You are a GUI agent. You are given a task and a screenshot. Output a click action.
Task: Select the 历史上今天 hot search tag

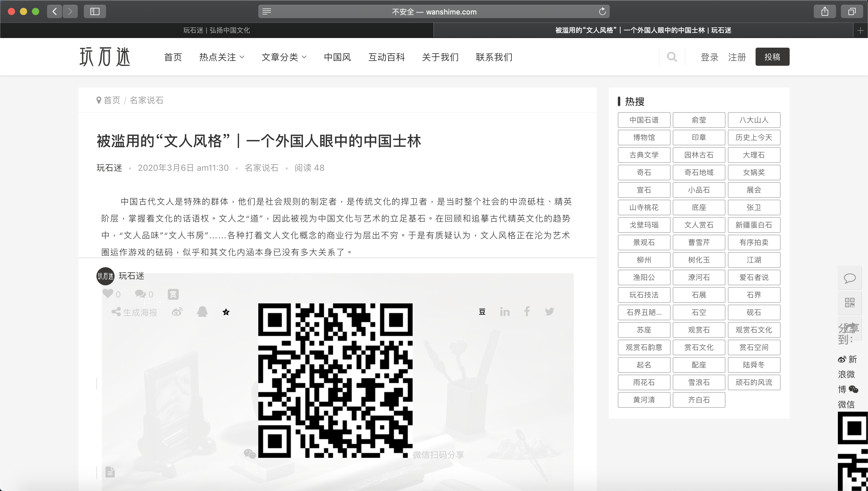coord(754,138)
